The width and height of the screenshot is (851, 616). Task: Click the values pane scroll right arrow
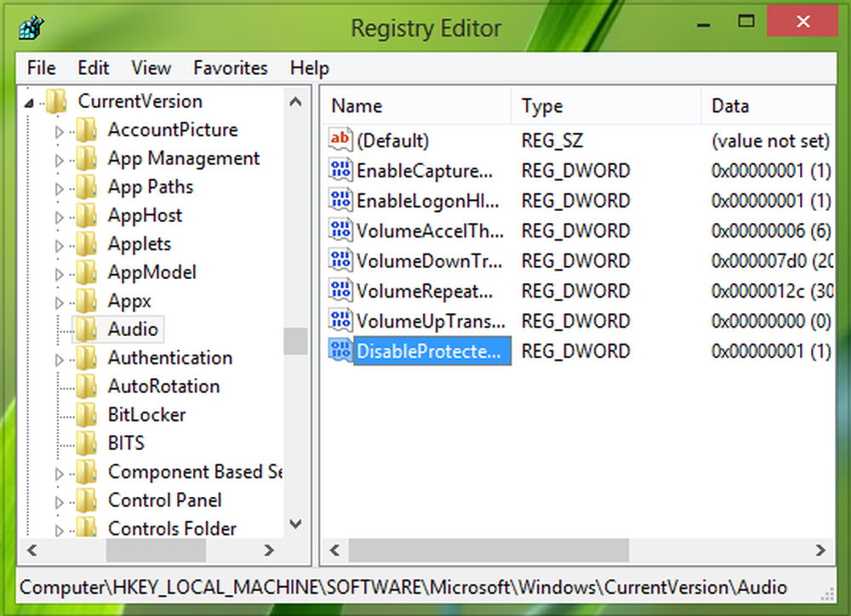(x=822, y=550)
